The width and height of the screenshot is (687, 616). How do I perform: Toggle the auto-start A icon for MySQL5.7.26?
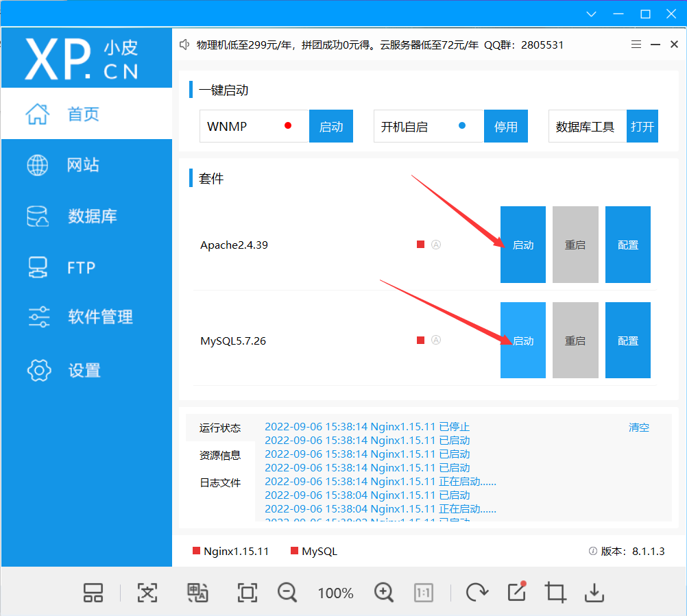[436, 340]
